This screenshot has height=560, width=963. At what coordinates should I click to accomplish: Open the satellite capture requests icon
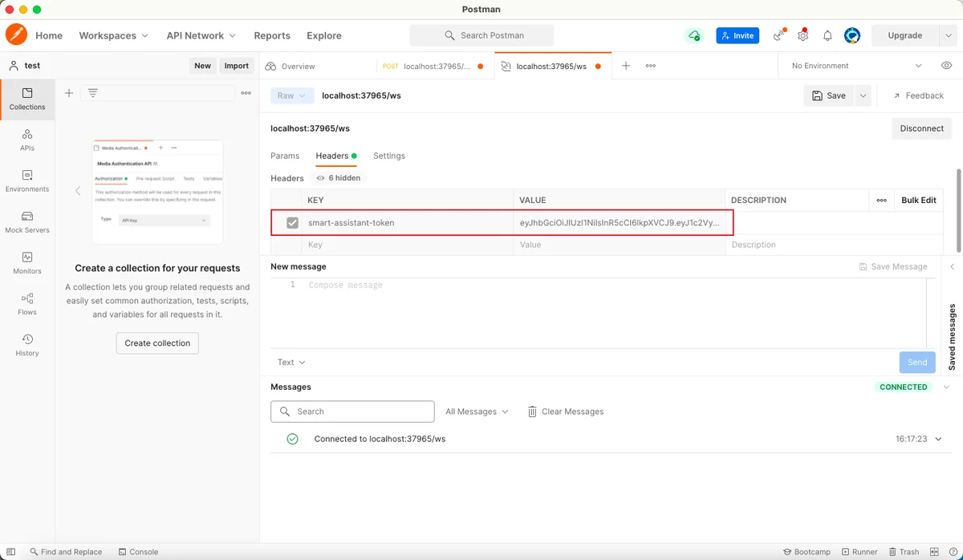click(778, 35)
